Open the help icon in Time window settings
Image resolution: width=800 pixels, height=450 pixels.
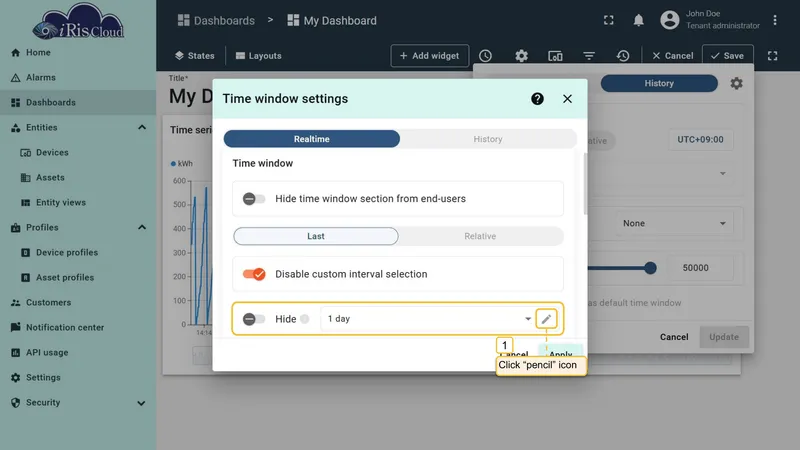point(537,99)
